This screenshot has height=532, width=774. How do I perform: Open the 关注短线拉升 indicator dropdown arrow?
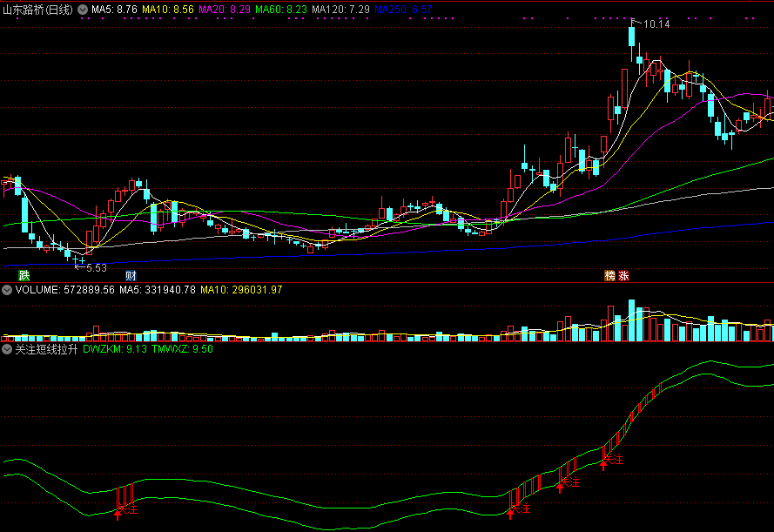pos(7,349)
